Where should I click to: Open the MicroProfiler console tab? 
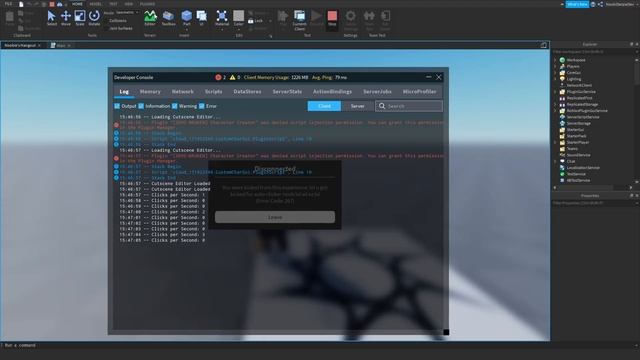click(x=420, y=92)
